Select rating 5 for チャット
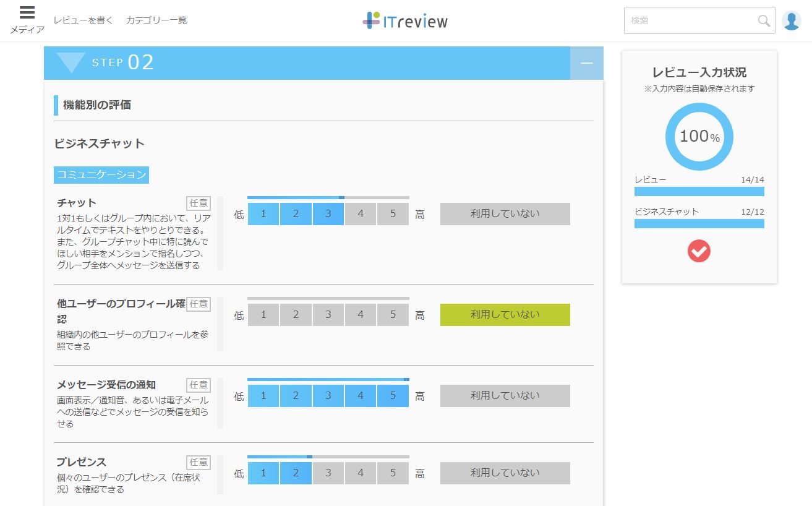This screenshot has width=812, height=506. [x=393, y=213]
